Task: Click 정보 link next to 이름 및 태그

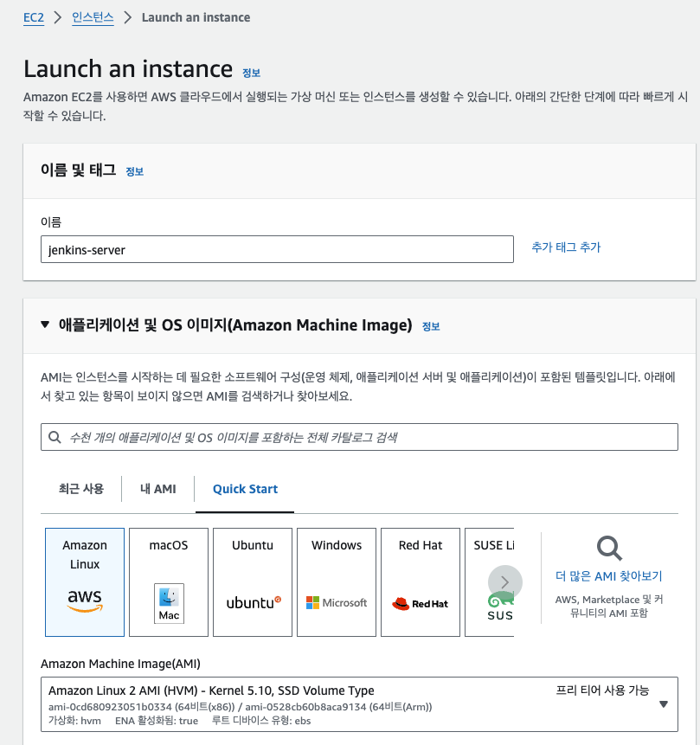Action: (134, 171)
